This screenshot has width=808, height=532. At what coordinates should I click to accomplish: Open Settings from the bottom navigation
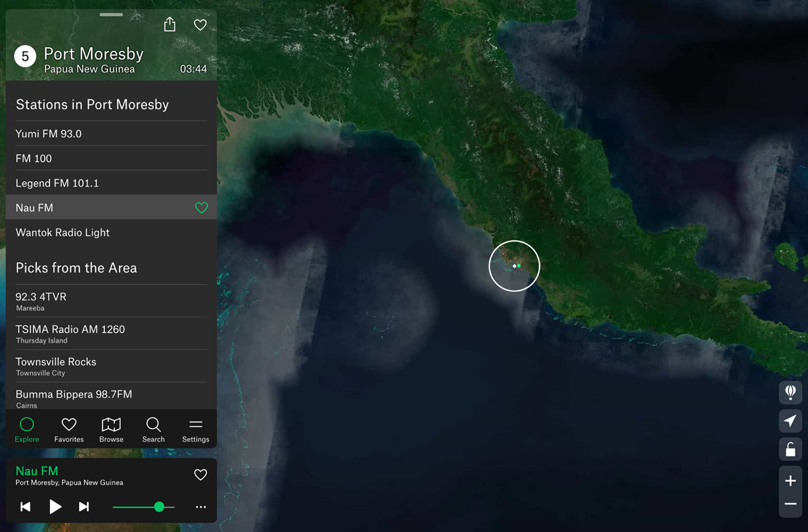[x=196, y=429]
